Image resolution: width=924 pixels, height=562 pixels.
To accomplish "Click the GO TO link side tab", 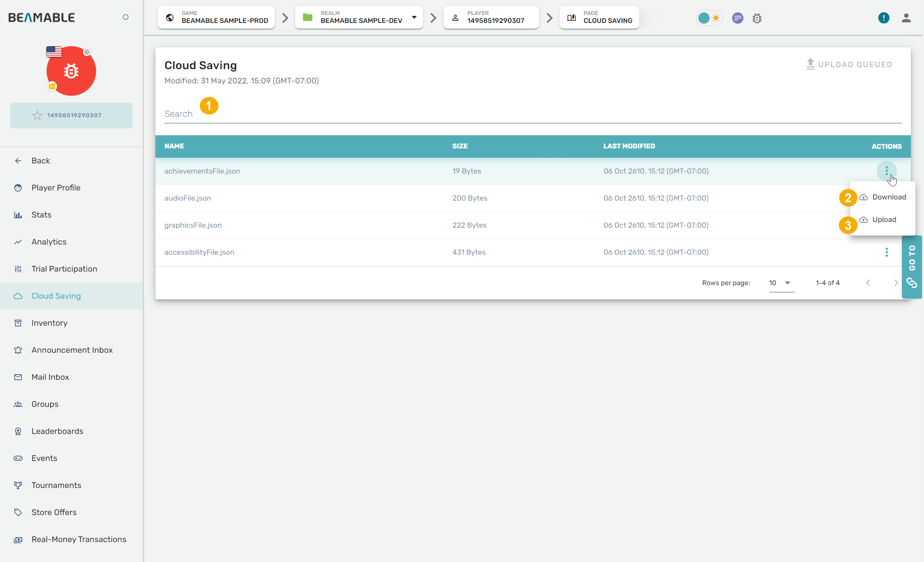I will (912, 267).
